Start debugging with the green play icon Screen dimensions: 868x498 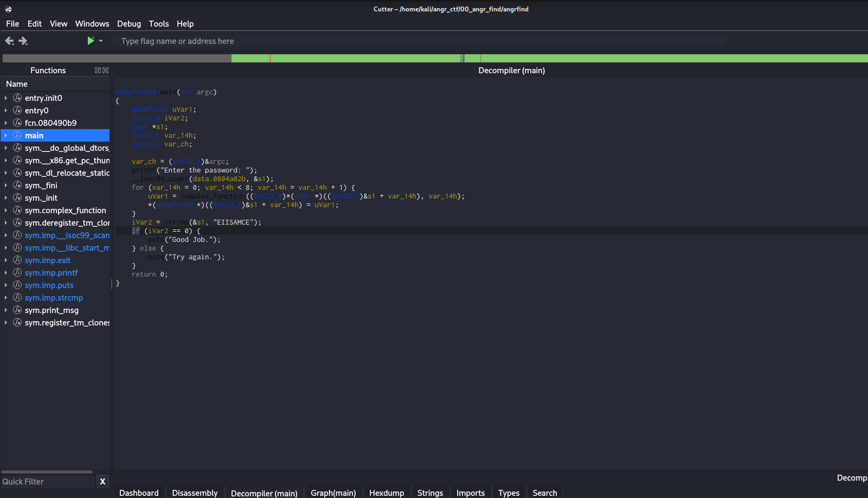tap(91, 41)
